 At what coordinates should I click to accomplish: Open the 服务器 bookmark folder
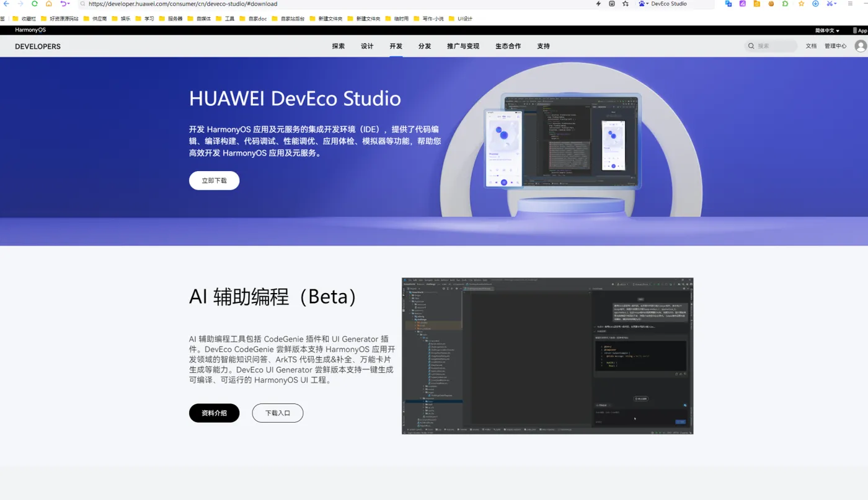coord(170,19)
